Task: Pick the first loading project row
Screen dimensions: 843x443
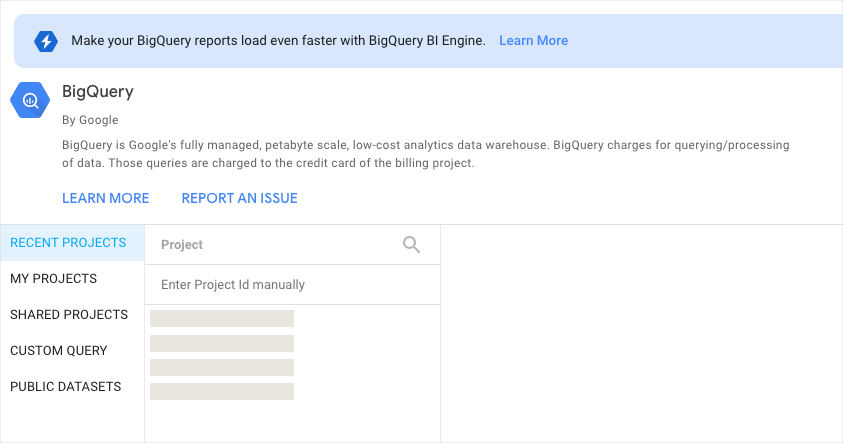Action: 222,319
